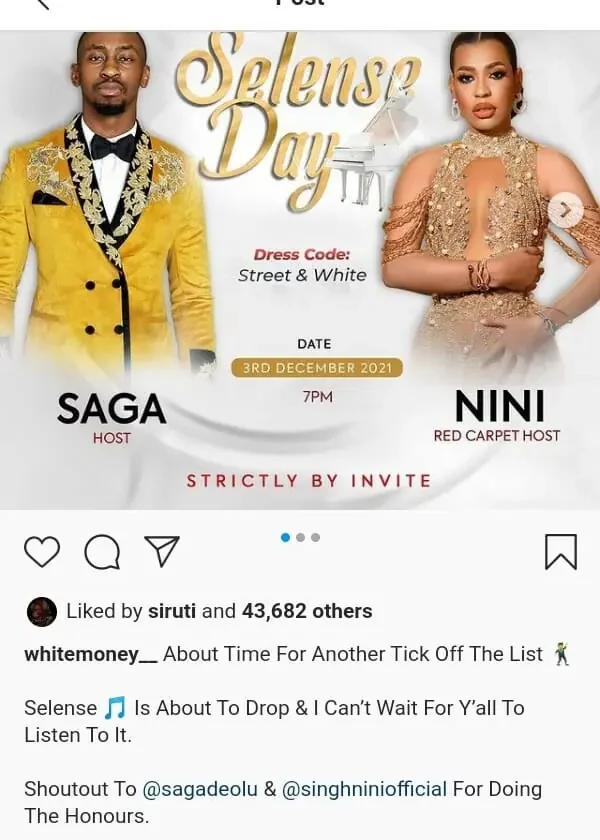Tap the musical note emoji in caption

(115, 708)
